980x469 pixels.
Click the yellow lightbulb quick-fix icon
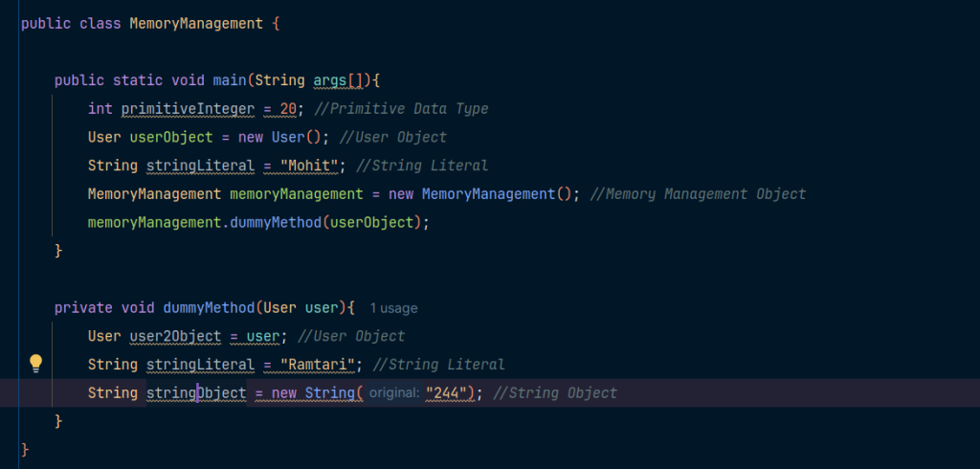(x=35, y=364)
